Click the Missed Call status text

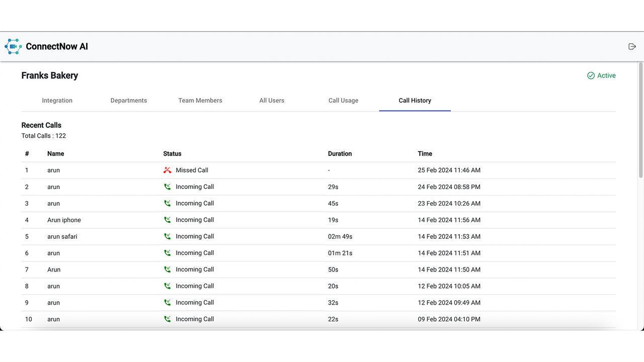coord(192,170)
